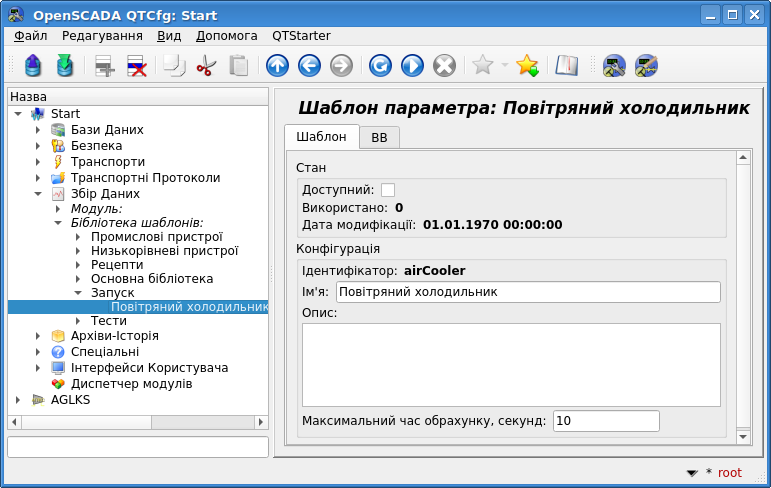The height and width of the screenshot is (488, 771).
Task: Open the manual book icon
Action: point(567,66)
